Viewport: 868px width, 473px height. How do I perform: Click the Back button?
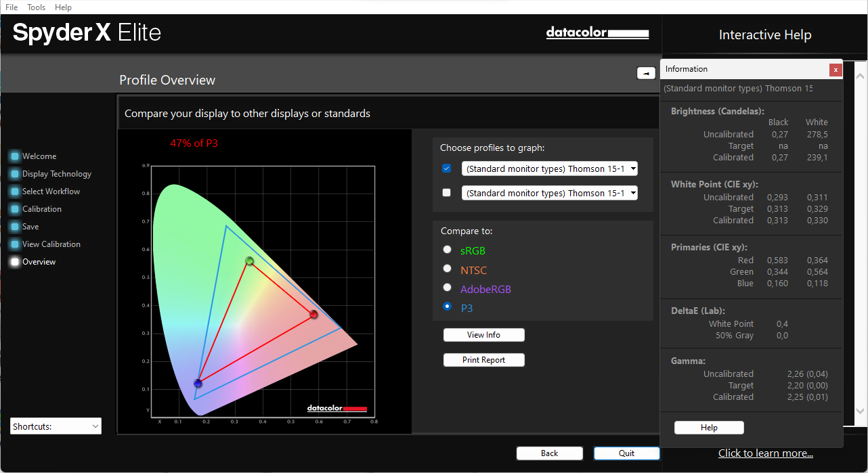[x=550, y=453]
